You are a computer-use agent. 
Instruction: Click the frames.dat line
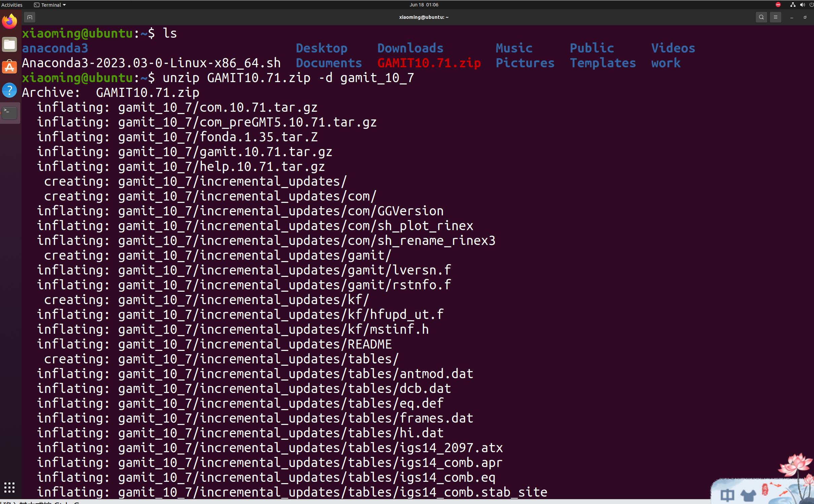(255, 418)
